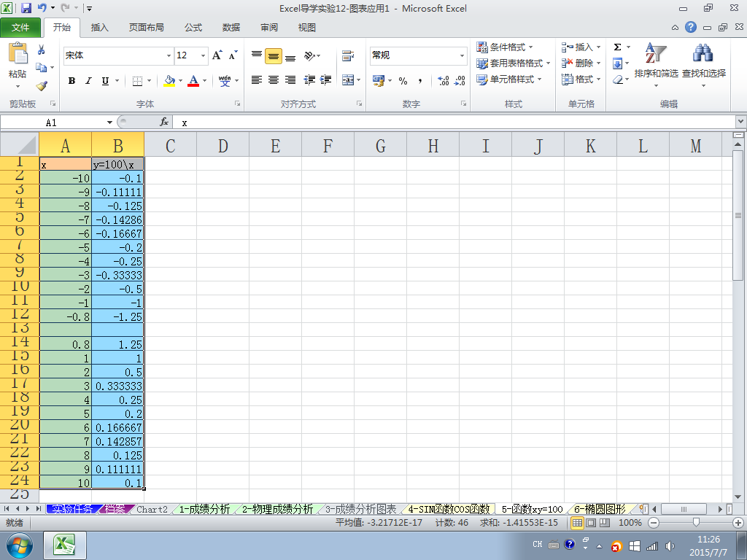Click Merge and Center icon
The image size is (747, 560).
pos(348,80)
